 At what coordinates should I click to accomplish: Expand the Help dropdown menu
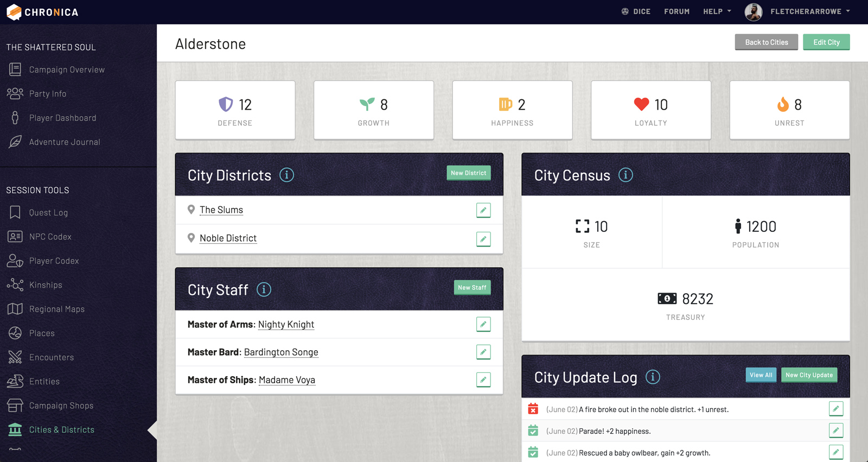[x=717, y=11]
